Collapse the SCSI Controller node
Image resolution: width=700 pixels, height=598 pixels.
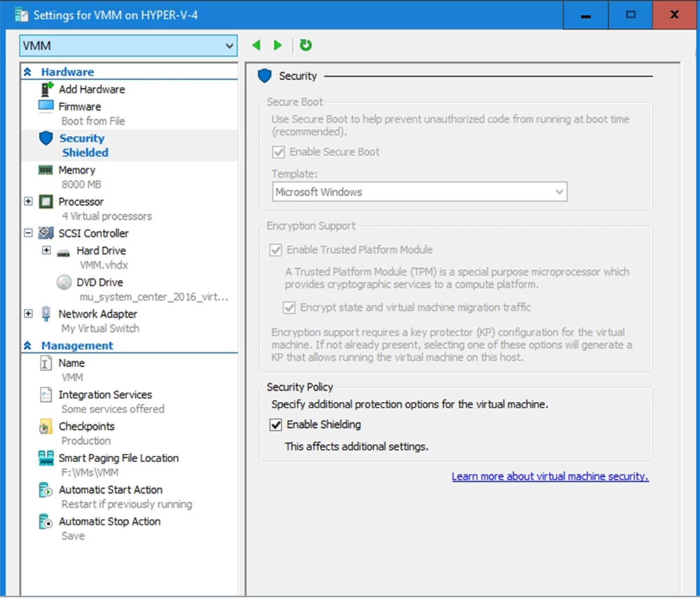[x=28, y=233]
